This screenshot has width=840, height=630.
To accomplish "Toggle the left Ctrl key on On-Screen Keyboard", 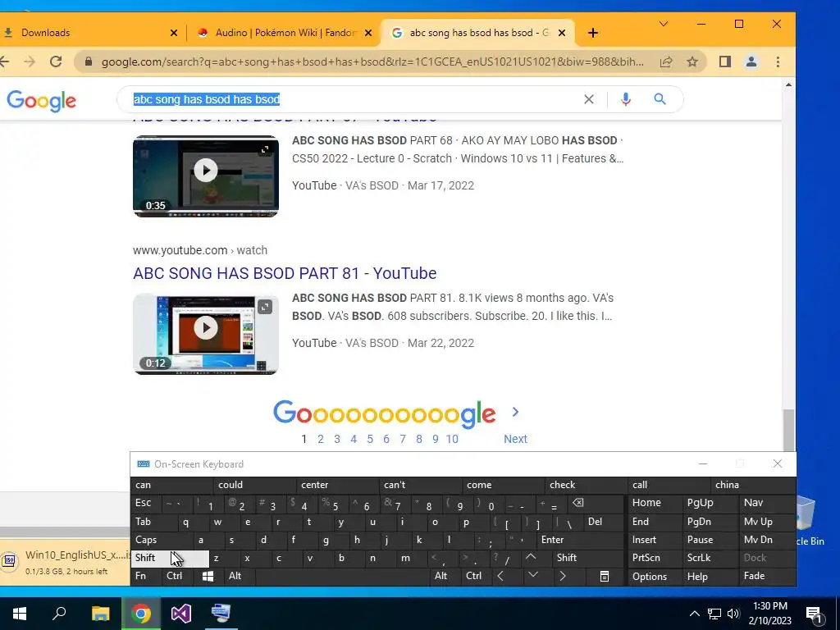I will coord(177,576).
